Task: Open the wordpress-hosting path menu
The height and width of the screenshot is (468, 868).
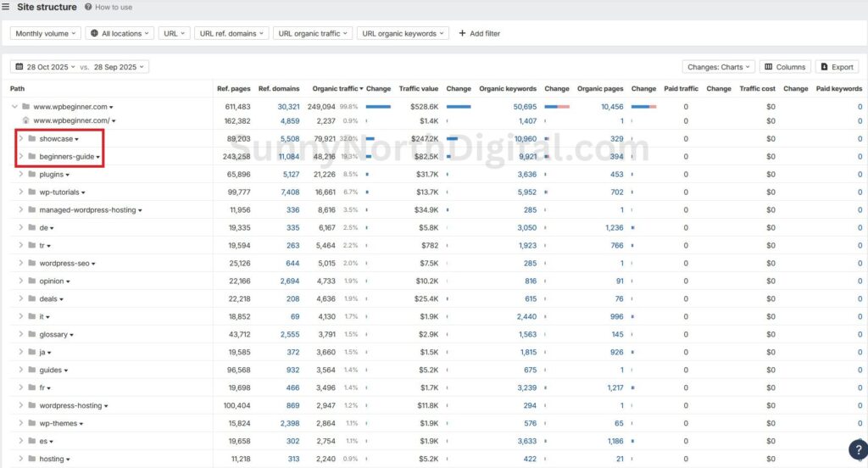Action: (x=106, y=406)
